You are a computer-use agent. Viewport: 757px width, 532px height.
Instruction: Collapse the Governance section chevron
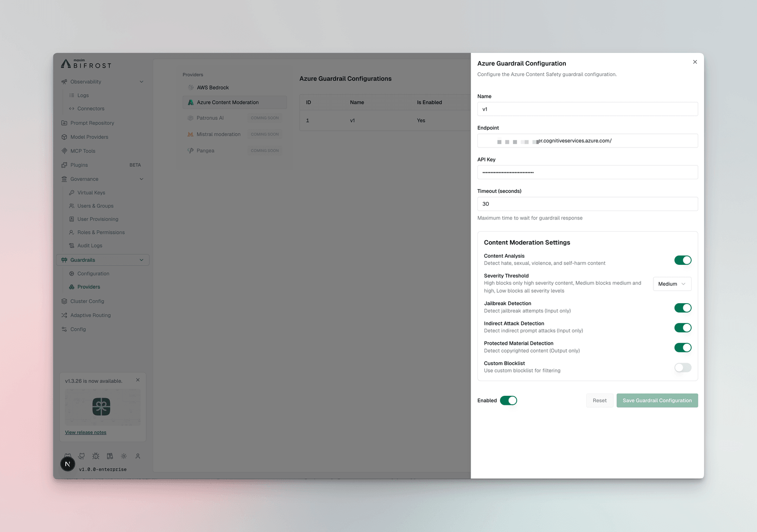pyautogui.click(x=141, y=179)
